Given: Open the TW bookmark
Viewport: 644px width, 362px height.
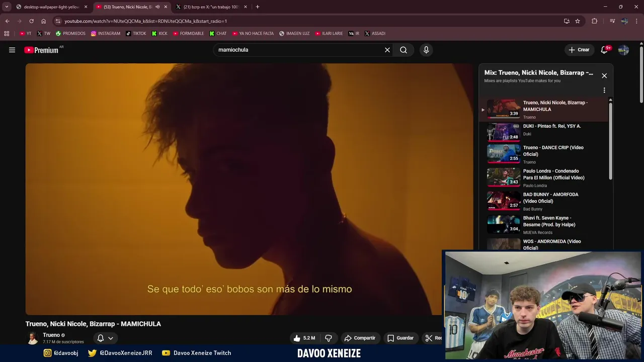Looking at the screenshot, I should pos(43,34).
